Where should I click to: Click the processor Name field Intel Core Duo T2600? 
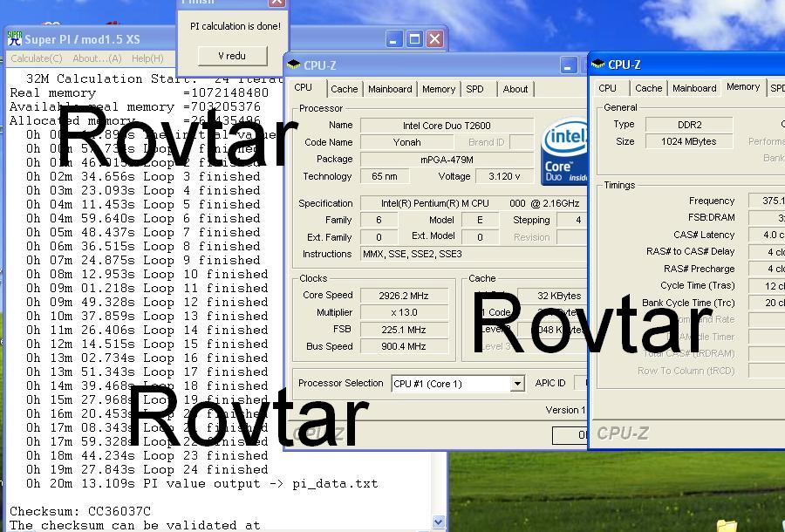[447, 126]
